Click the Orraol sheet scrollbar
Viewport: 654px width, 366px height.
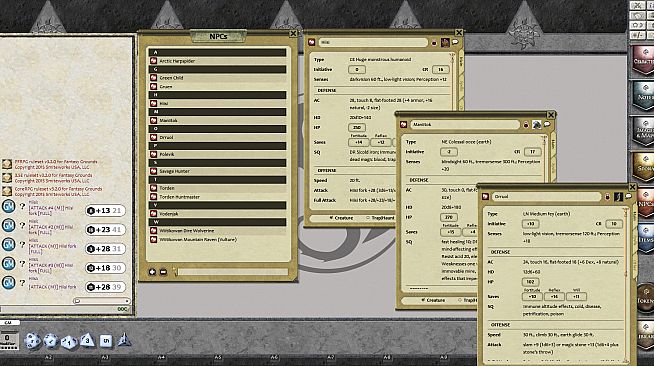(x=626, y=286)
